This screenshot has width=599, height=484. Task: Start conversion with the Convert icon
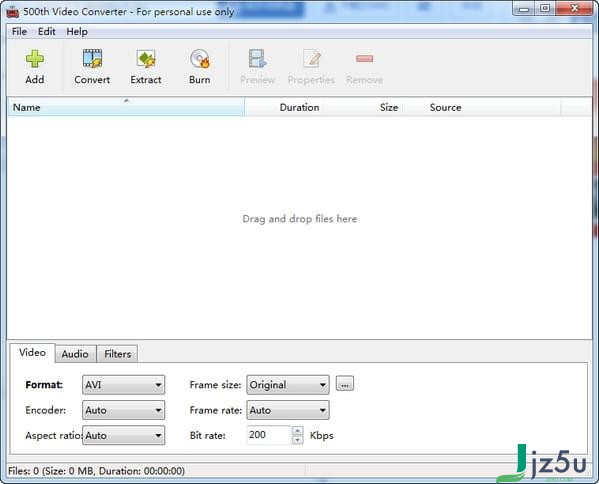92,58
